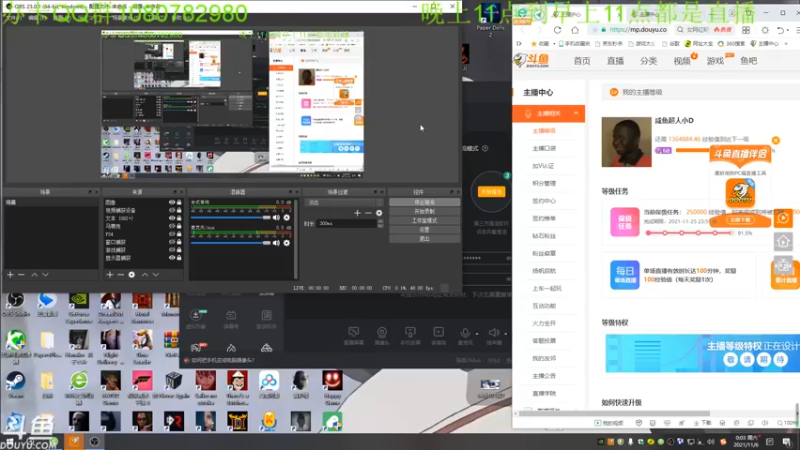800x450 pixels.
Task: Toggle visibility of 窗口捕获 source
Action: (x=171, y=242)
